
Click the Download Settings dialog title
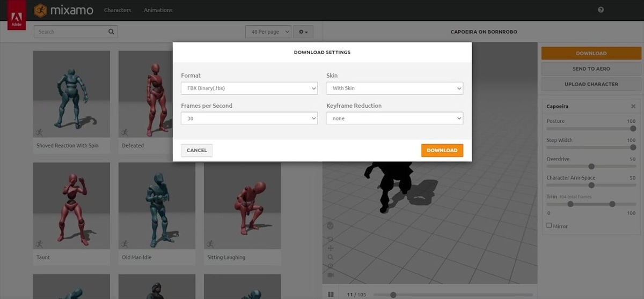click(x=322, y=53)
